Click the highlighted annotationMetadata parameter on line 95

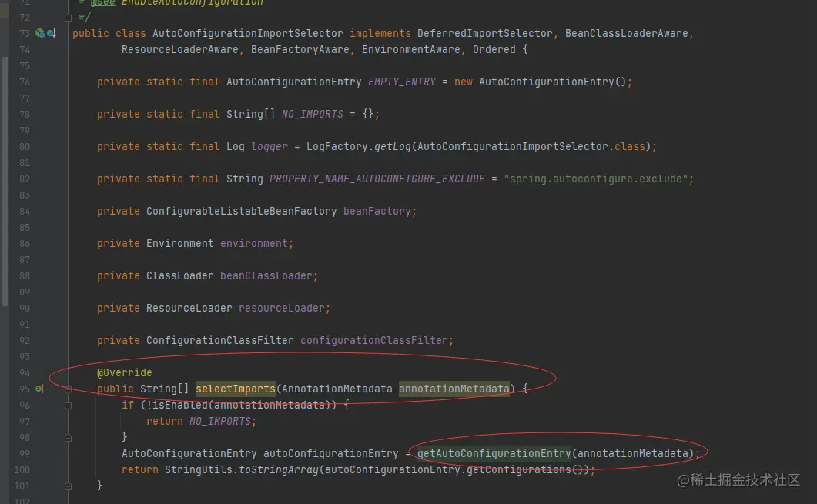[x=454, y=389]
